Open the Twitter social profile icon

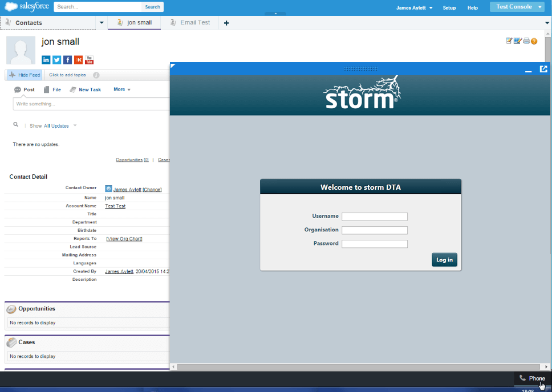(x=56, y=60)
